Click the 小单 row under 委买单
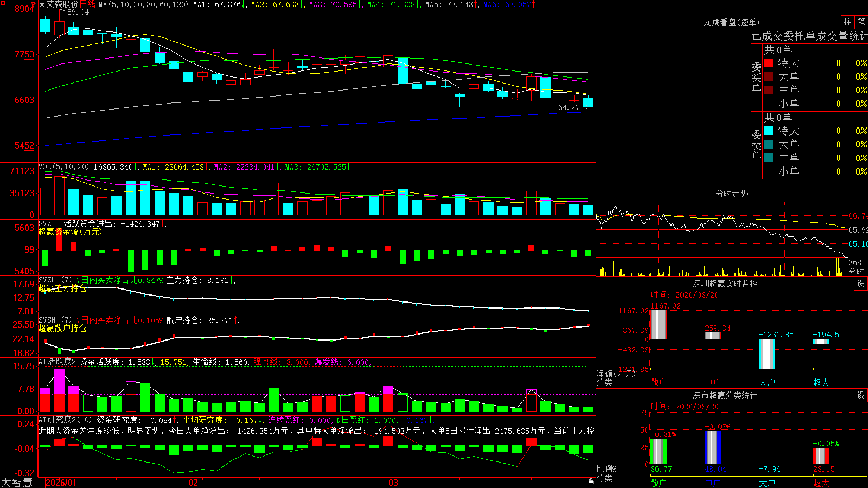This screenshot has width=868, height=488. coord(815,104)
